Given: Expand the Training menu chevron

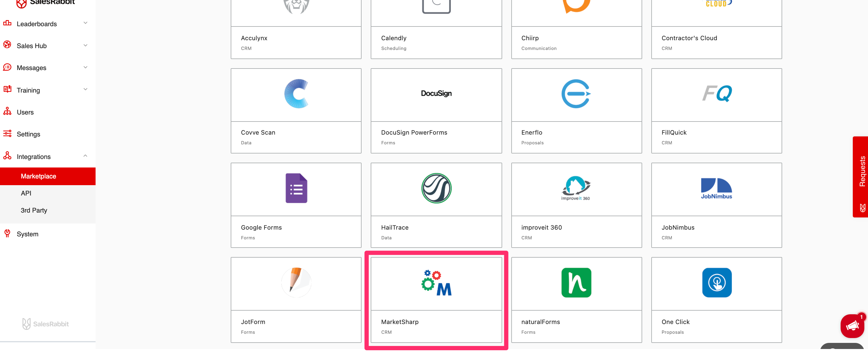Looking at the screenshot, I should tap(85, 89).
